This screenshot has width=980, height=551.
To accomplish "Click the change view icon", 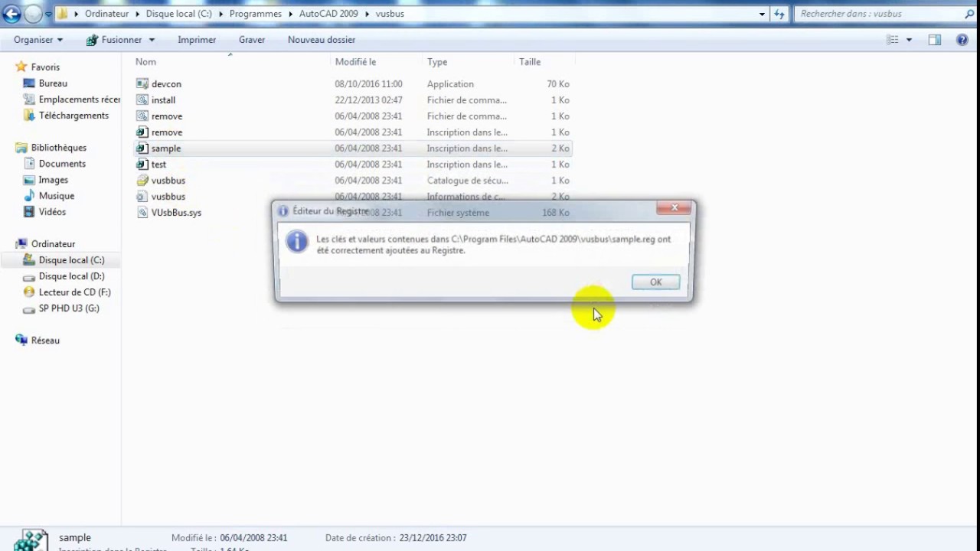I will coord(893,40).
